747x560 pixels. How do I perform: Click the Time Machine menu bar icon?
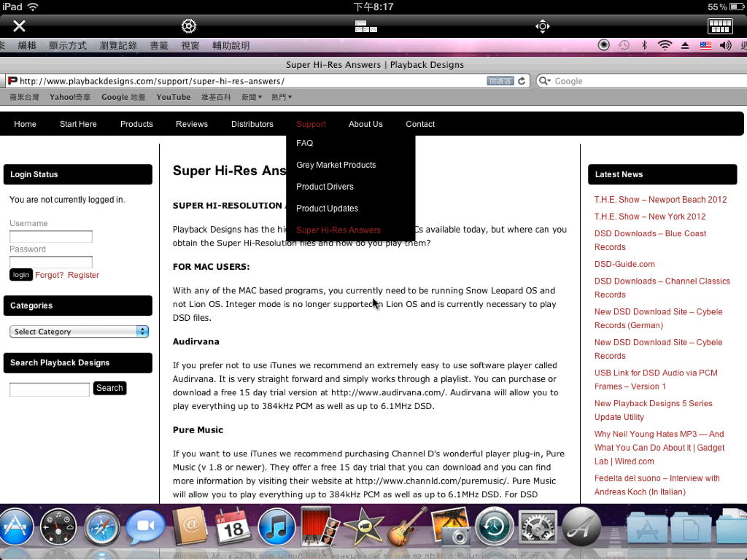point(624,45)
